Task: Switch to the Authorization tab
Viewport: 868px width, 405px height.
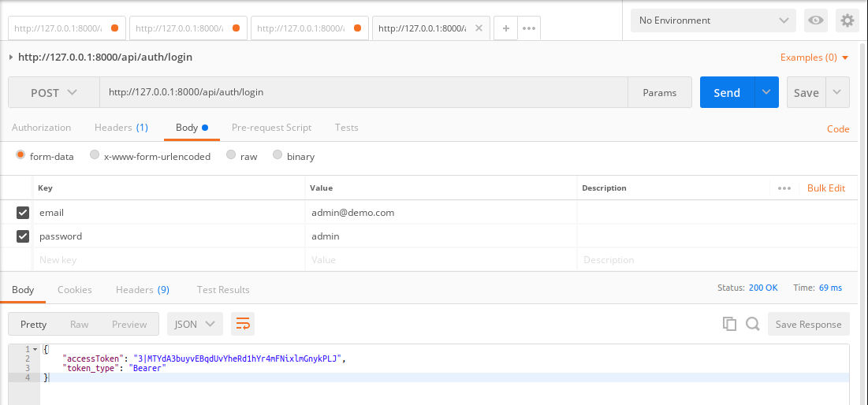Action: [41, 128]
